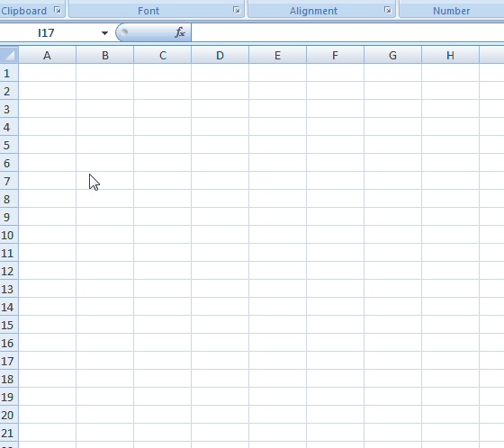504x448 pixels.
Task: Select row 5 header
Action: tap(9, 145)
